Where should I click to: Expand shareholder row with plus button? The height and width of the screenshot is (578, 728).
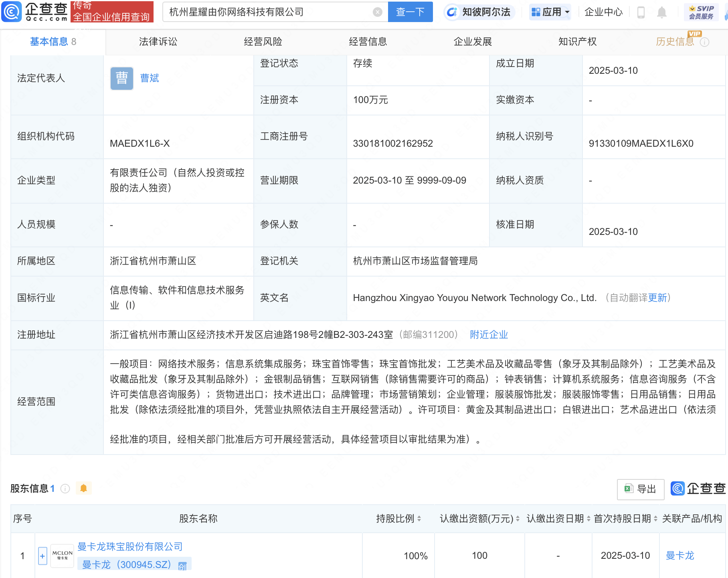[42, 556]
